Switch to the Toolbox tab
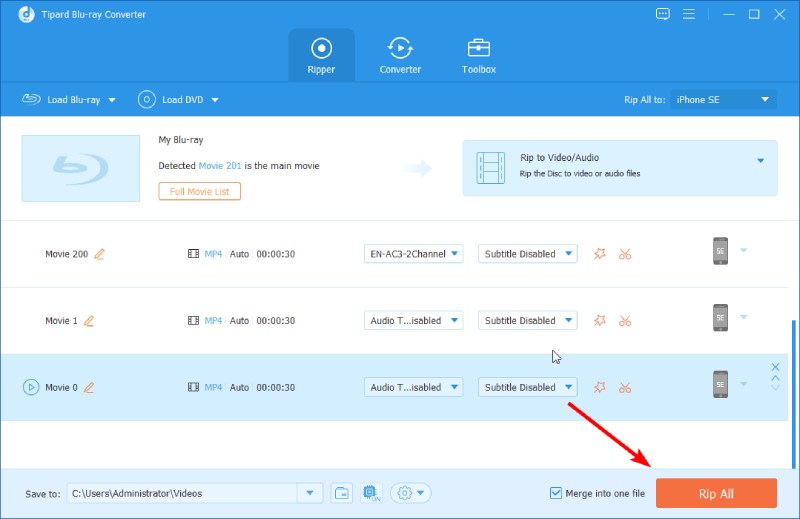 (479, 56)
